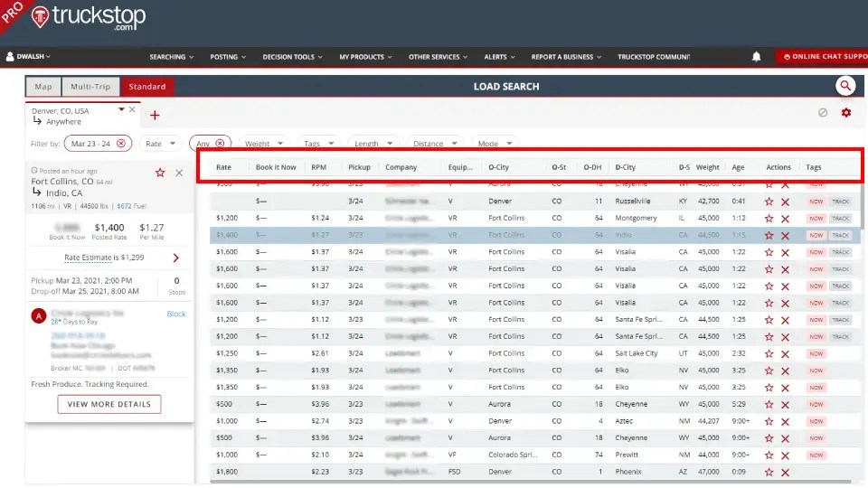
Task: Expand the Denver, CO search dropdown arrow
Action: (x=121, y=109)
